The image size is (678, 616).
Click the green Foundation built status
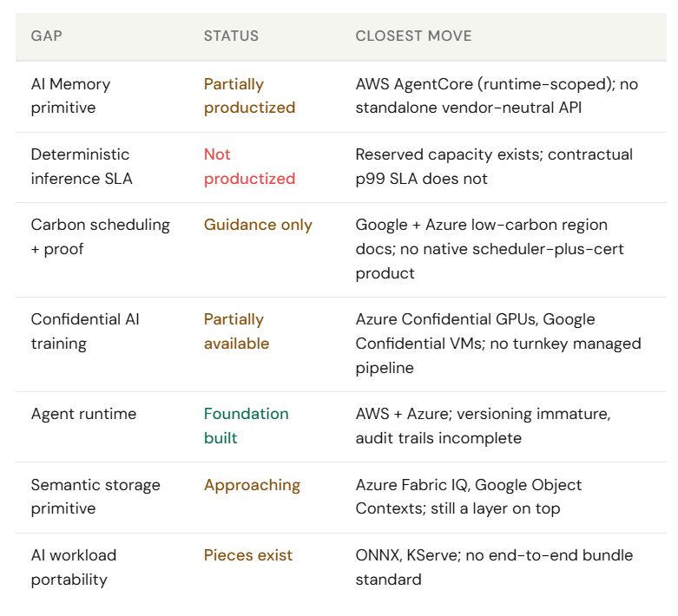pyautogui.click(x=246, y=426)
